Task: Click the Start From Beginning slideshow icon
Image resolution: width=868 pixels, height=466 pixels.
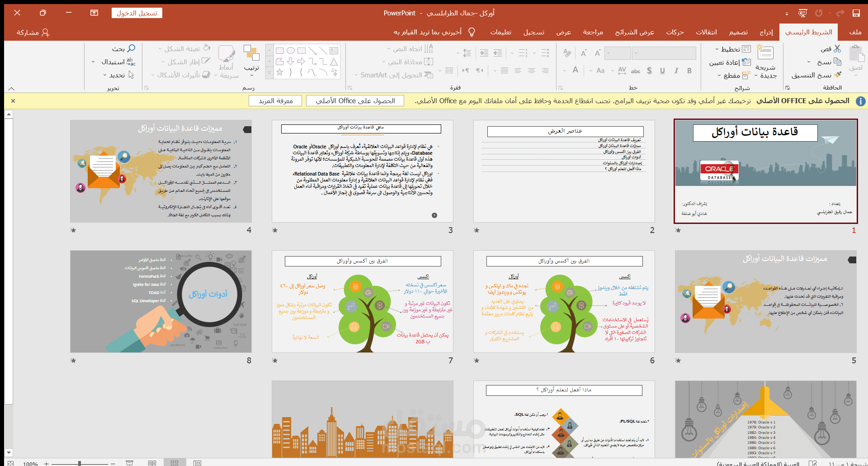Action: point(802,13)
